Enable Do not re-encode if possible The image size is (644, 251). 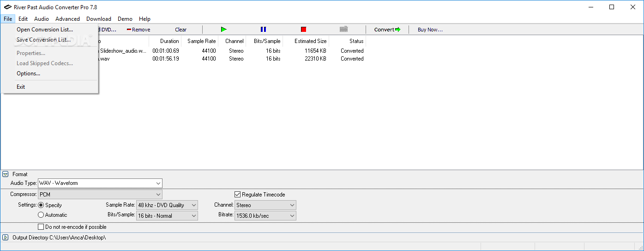(41, 227)
